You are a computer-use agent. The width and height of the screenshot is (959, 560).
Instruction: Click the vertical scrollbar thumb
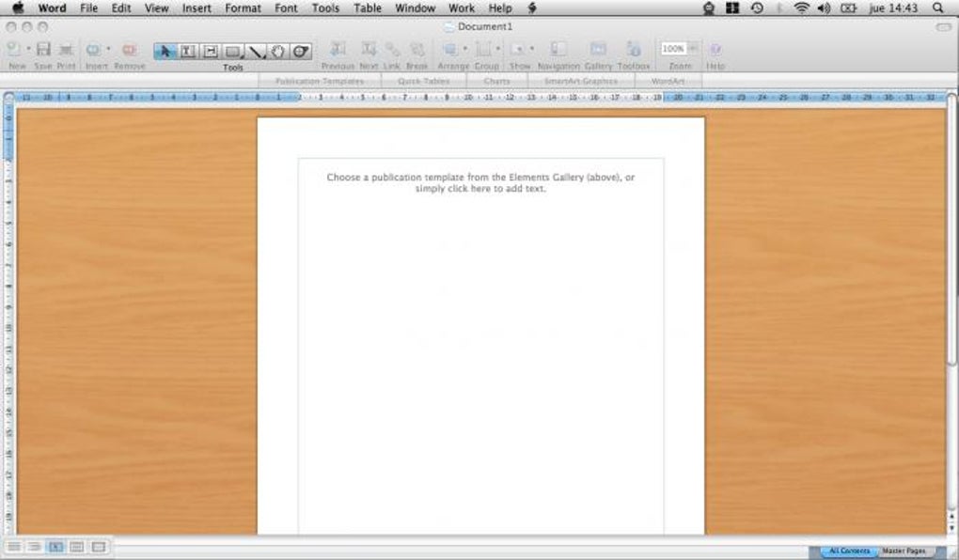[951, 229]
